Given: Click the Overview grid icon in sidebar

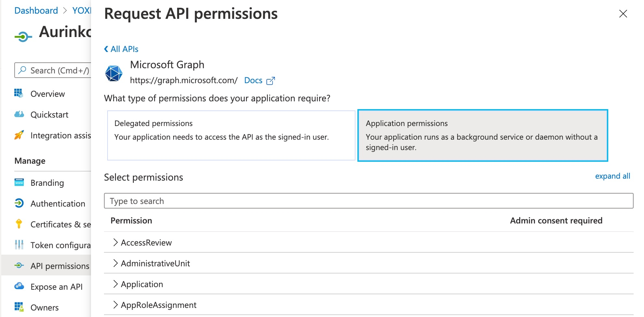Looking at the screenshot, I should [19, 93].
